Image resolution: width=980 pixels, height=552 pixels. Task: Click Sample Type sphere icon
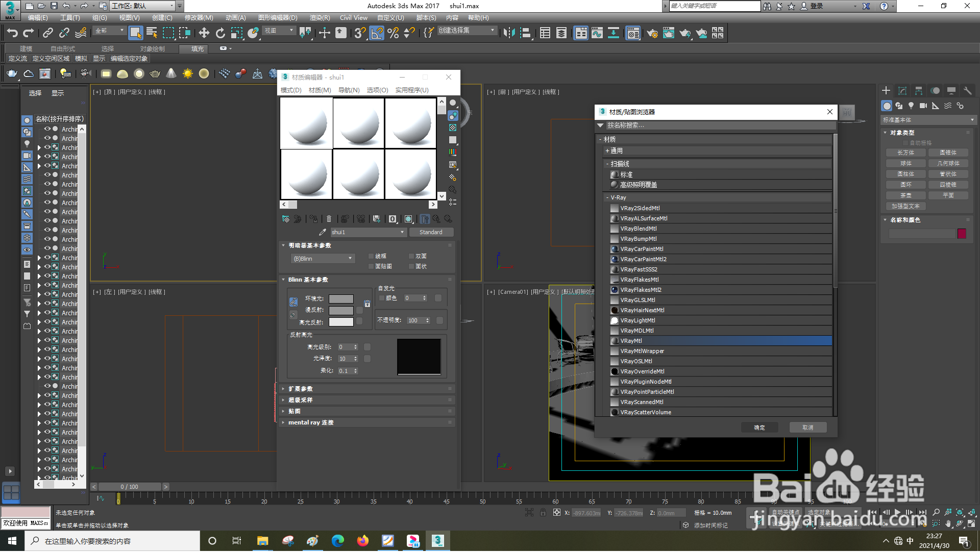[453, 103]
